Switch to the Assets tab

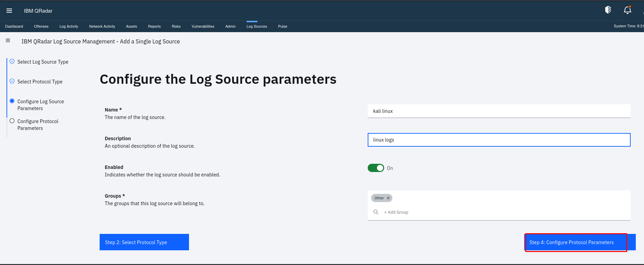point(131,26)
